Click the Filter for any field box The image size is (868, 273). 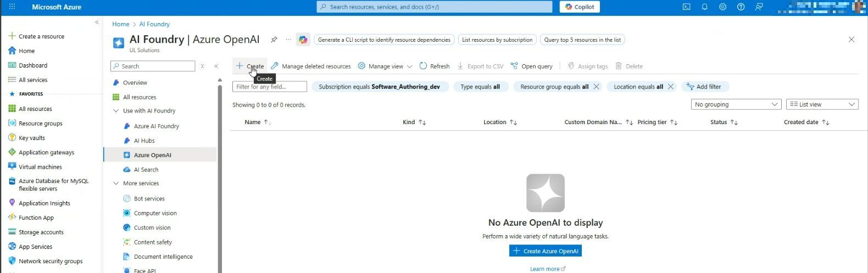(269, 87)
